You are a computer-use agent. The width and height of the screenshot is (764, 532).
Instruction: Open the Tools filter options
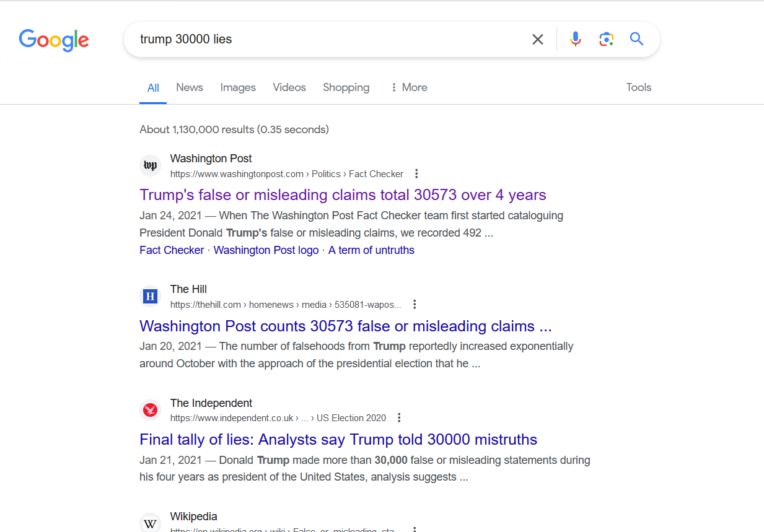pos(639,87)
